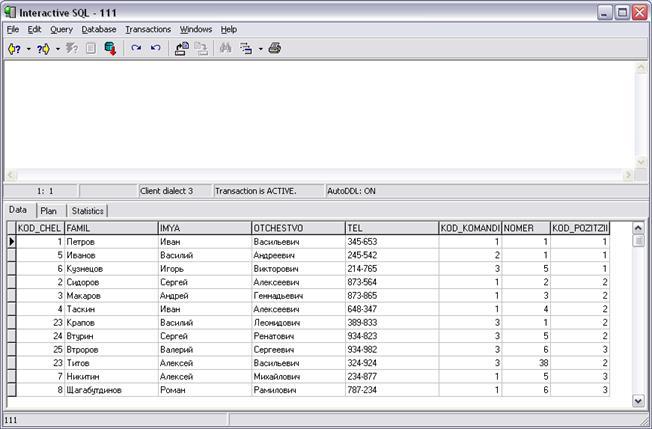The height and width of the screenshot is (429, 652).
Task: Click the Find binoculars icon
Action: click(x=226, y=48)
